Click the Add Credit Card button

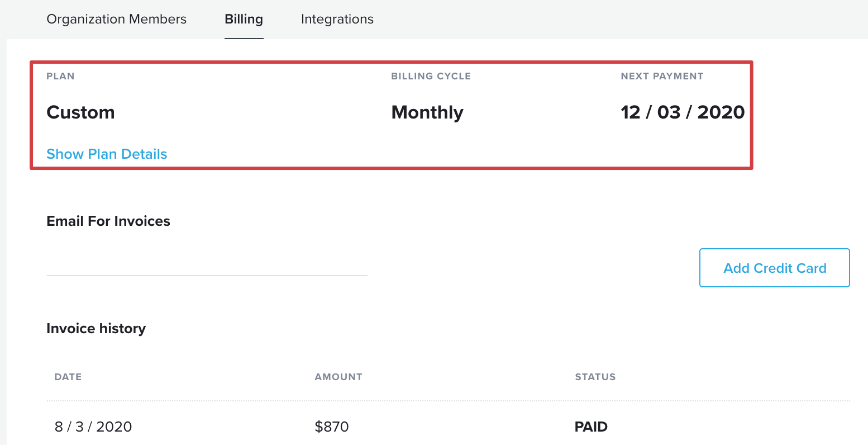[774, 268]
